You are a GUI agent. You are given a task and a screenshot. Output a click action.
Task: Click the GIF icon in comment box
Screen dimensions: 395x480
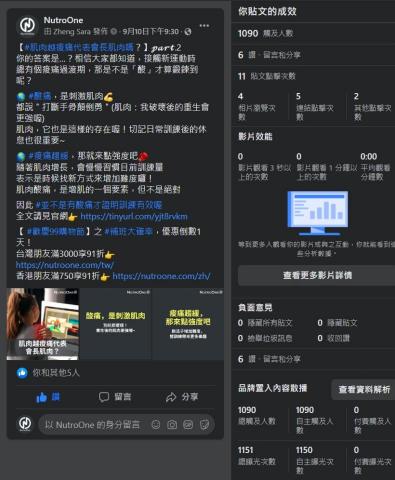188,424
